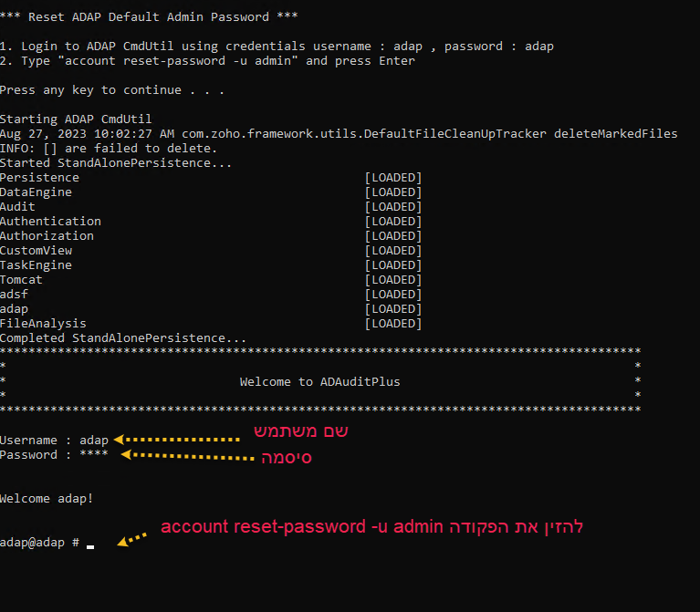
Task: Click the yellow arrow pointing at Username
Action: [176, 440]
